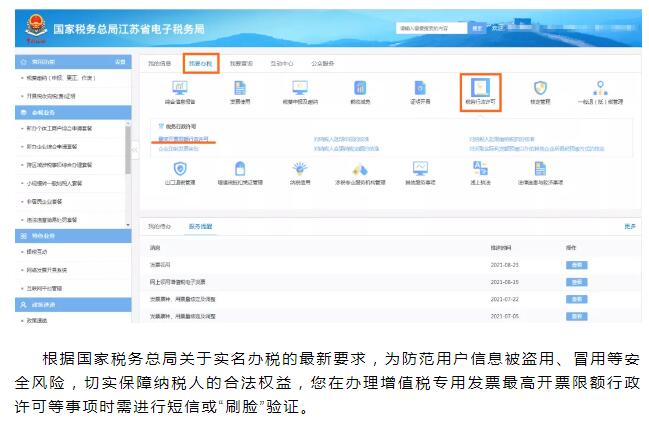The image size is (649, 429).
Task: Click the search button beside the search field
Action: [x=477, y=28]
